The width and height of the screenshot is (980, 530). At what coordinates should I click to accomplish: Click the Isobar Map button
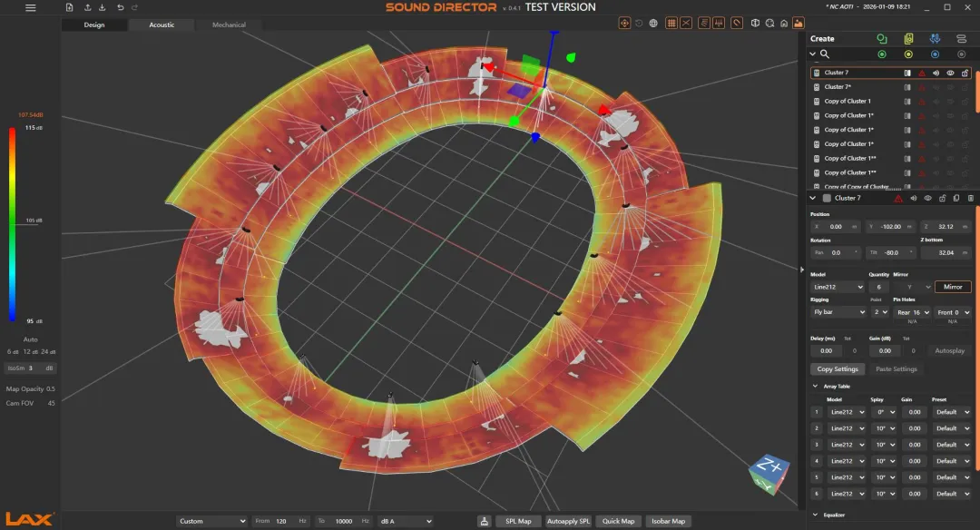(668, 521)
